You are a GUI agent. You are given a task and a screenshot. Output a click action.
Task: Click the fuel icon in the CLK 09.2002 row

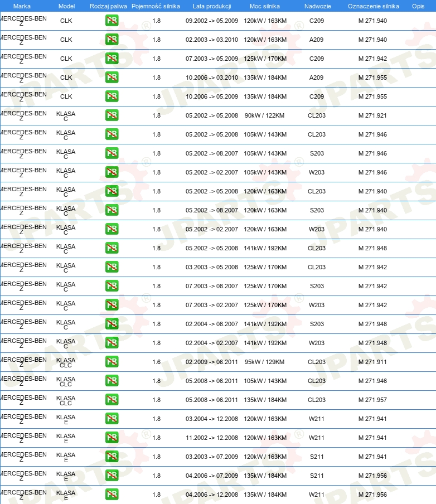pos(112,21)
